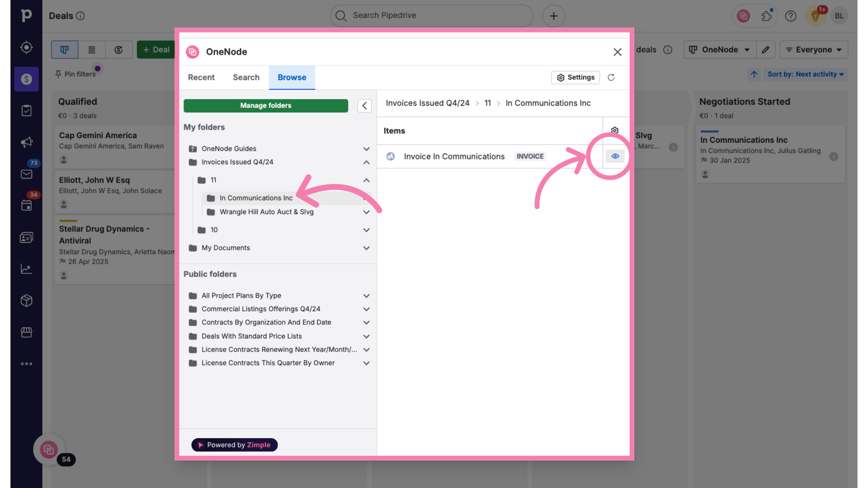Expand the 10 subfolder chevron

point(366,230)
